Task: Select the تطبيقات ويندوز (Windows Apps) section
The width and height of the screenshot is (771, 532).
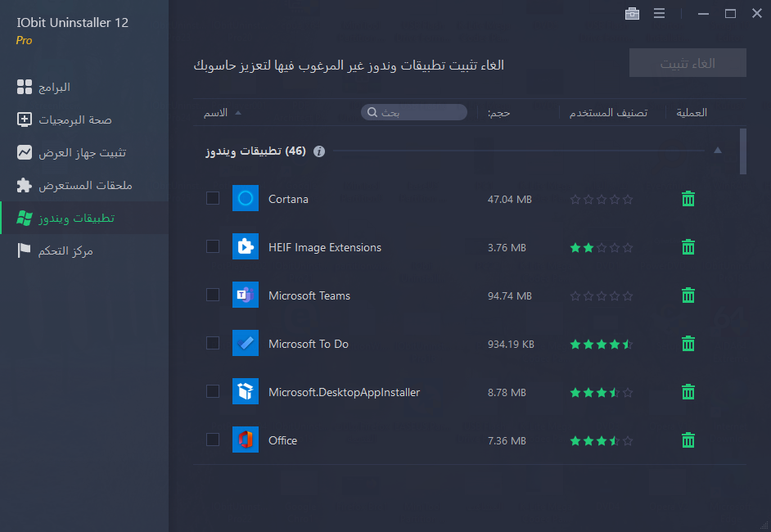Action: [84, 218]
